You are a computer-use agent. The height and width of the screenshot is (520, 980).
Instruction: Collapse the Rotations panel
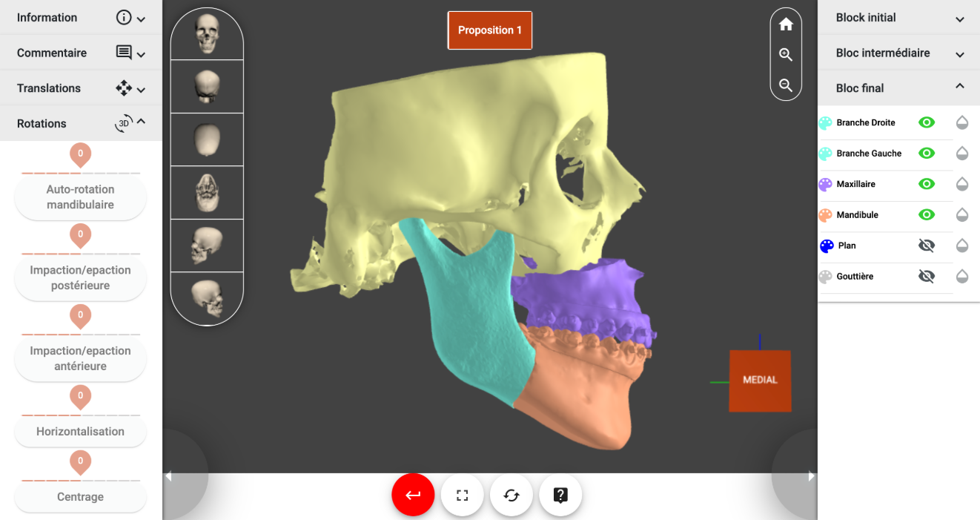click(x=81, y=123)
